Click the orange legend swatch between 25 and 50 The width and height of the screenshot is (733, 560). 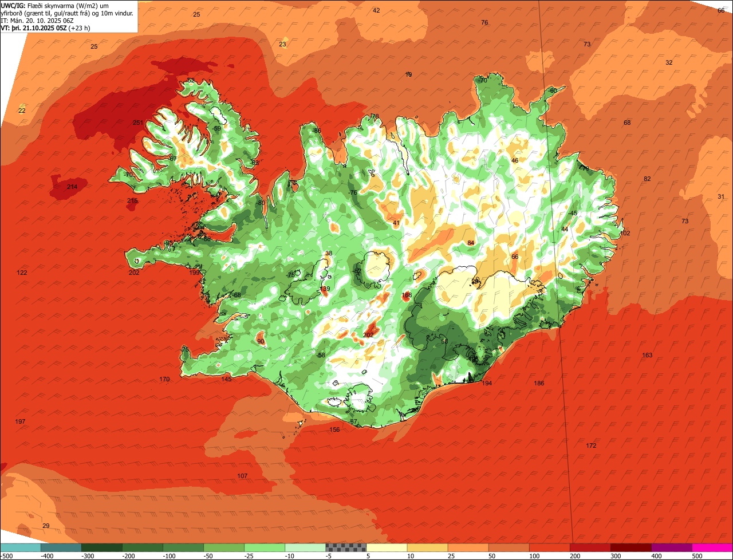tap(468, 547)
